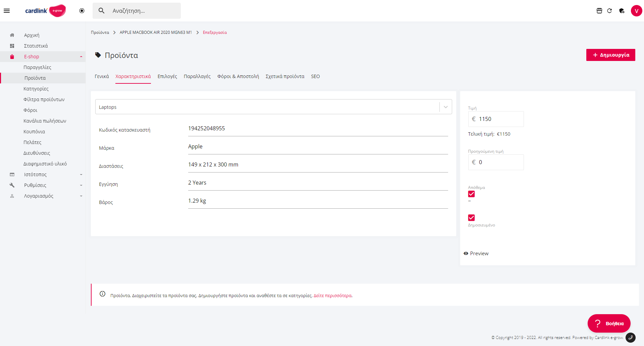Open the Επιλογές tab
The height and width of the screenshot is (346, 644).
[167, 76]
